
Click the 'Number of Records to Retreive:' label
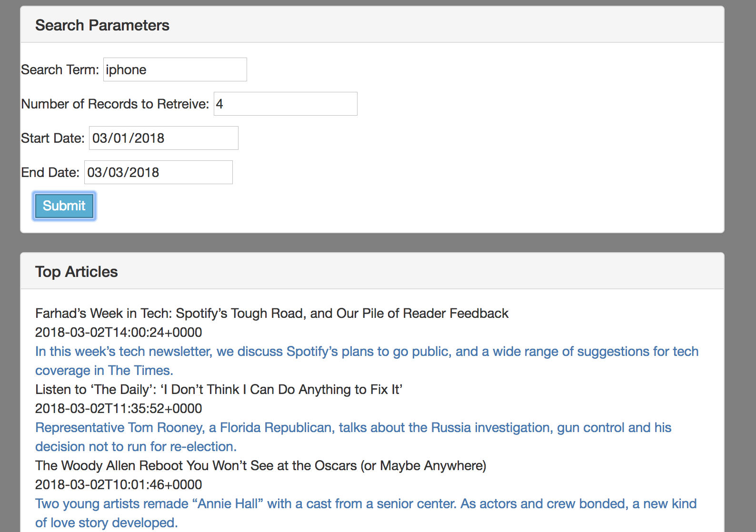(115, 104)
